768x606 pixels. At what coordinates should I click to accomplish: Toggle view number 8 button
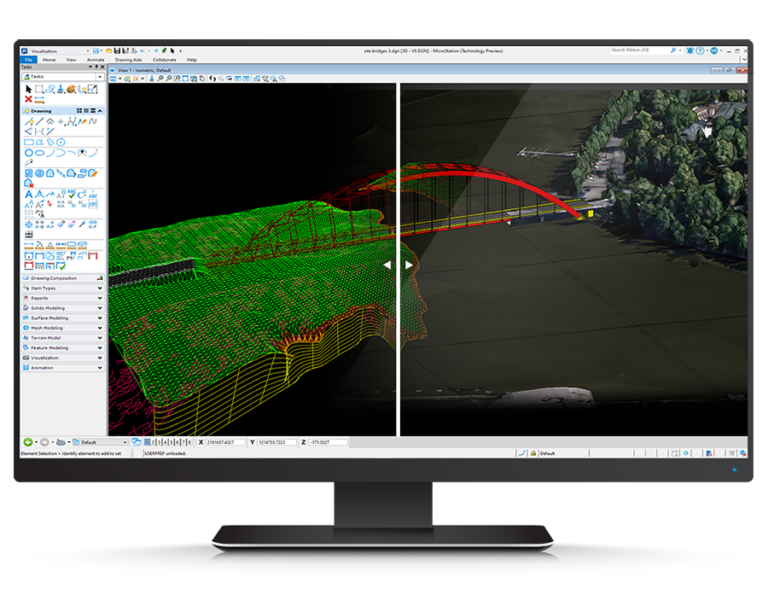pyautogui.click(x=189, y=442)
